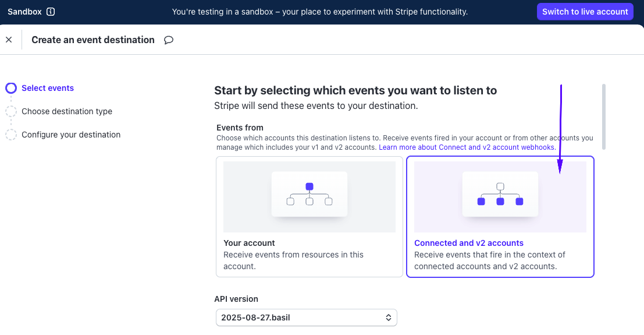Click the page vertical scrollbar
Screen dimensions: 644x335
(x=604, y=117)
